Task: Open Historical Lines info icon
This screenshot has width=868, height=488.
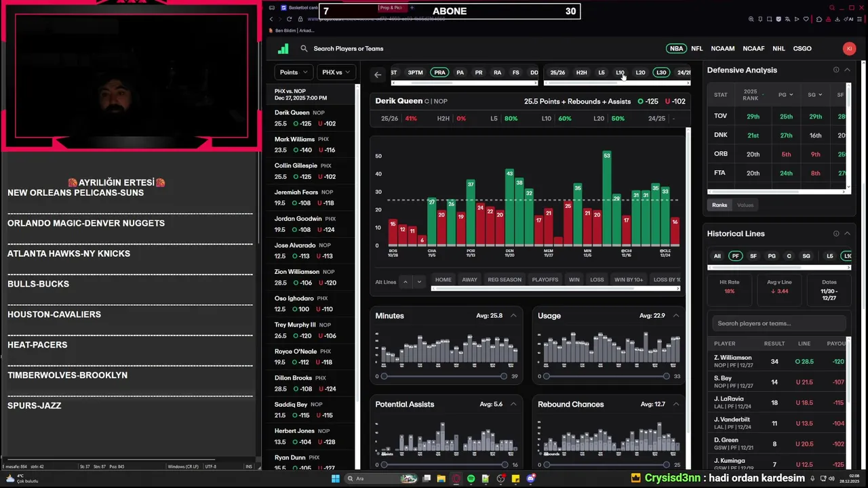Action: (836, 233)
